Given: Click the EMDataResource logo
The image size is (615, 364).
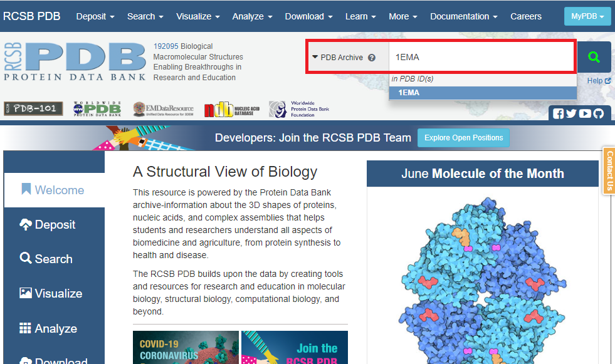Looking at the screenshot, I should 163,109.
